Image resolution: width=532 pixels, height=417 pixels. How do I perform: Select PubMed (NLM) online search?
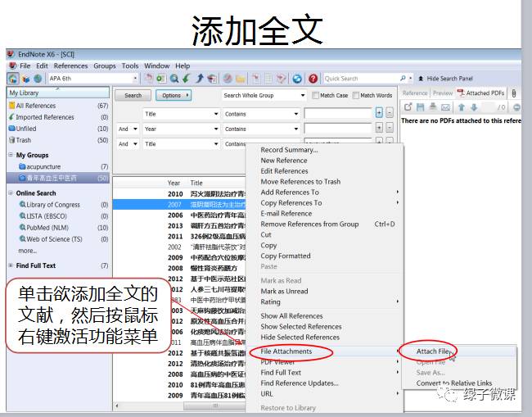tap(58, 228)
